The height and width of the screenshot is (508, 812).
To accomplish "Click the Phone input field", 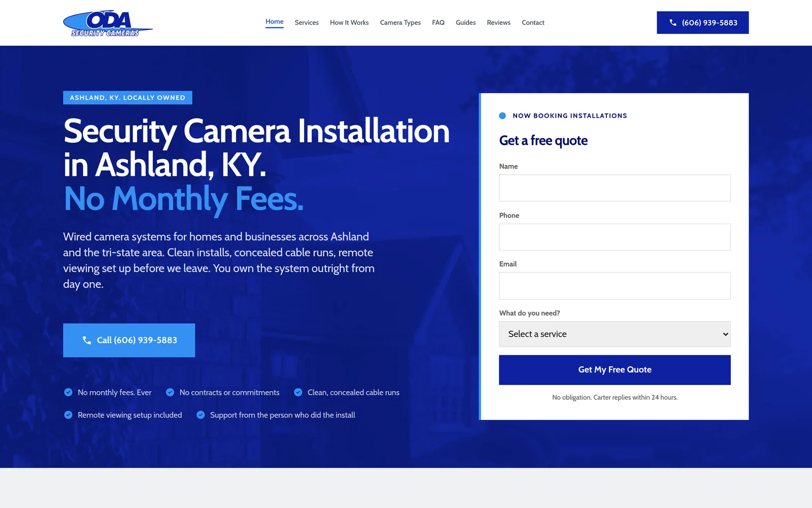I will (x=615, y=237).
